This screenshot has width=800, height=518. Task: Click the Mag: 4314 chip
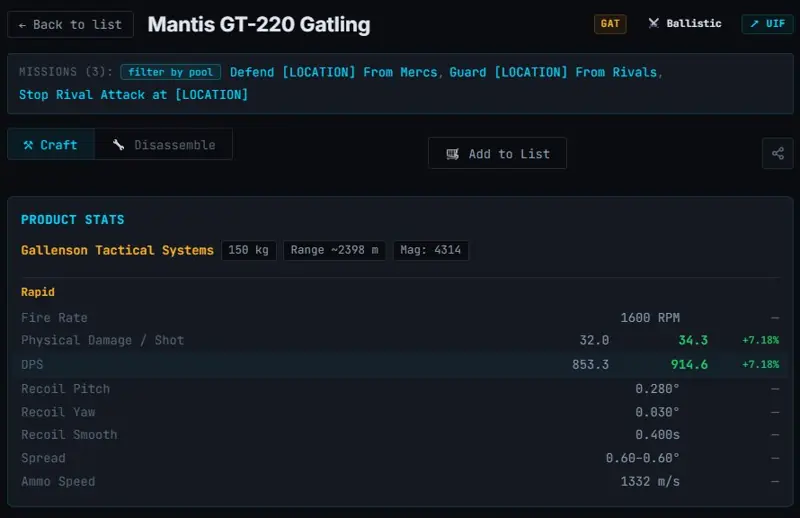point(431,250)
